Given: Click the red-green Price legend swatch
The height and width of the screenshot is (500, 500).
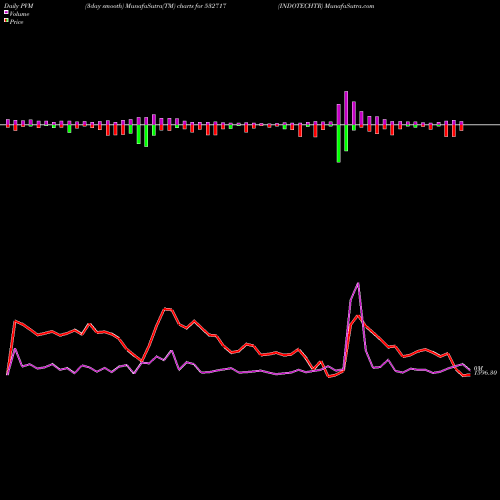Looking at the screenshot, I should [6, 21].
